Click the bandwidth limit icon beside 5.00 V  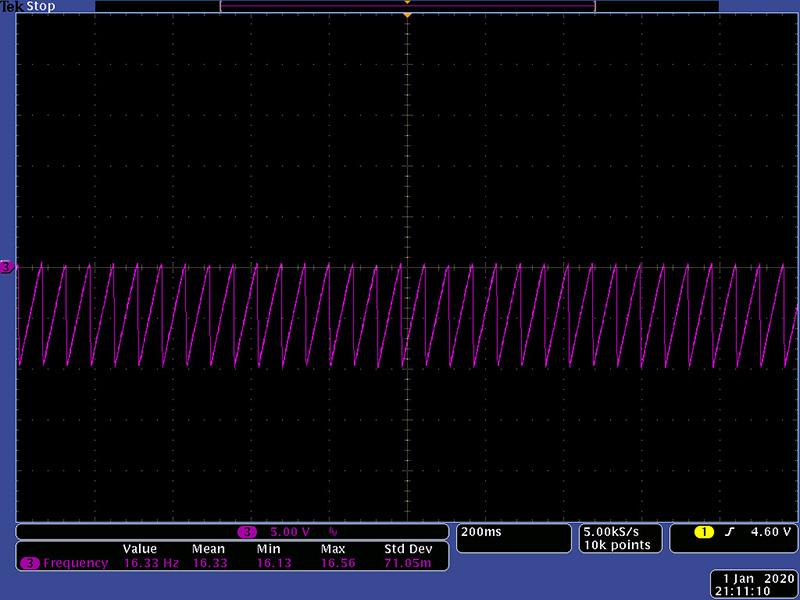tap(333, 531)
